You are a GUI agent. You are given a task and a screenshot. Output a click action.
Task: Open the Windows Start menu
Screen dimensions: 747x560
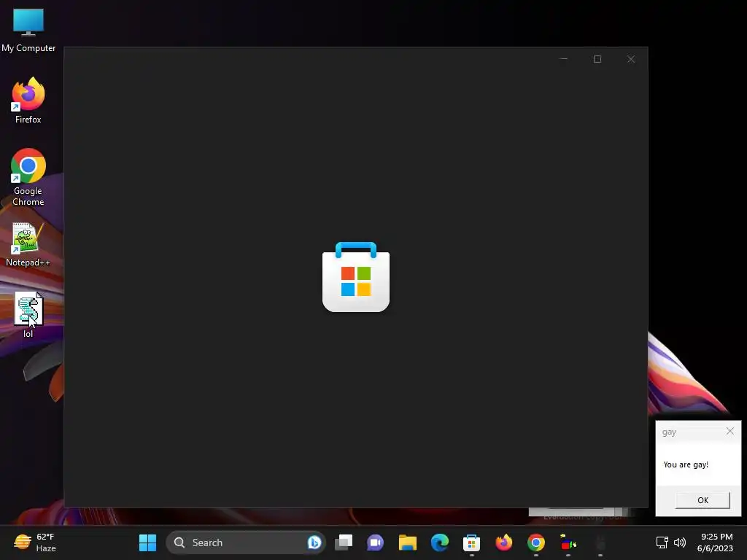pos(147,542)
